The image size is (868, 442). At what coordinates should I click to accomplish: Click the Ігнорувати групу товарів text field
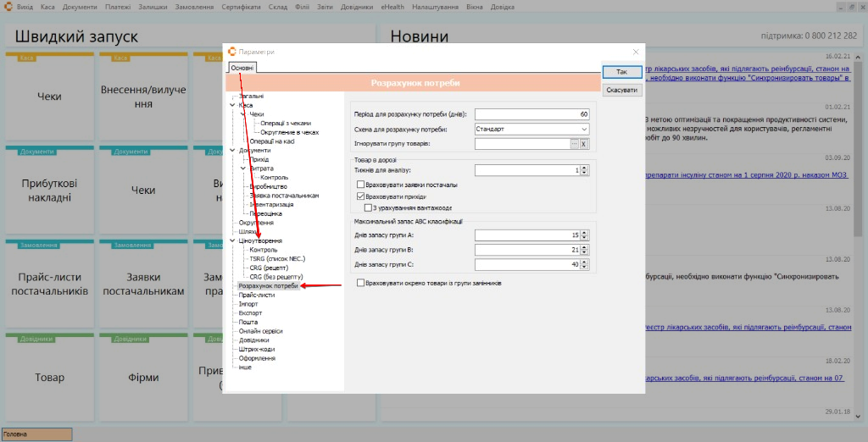pyautogui.click(x=522, y=144)
